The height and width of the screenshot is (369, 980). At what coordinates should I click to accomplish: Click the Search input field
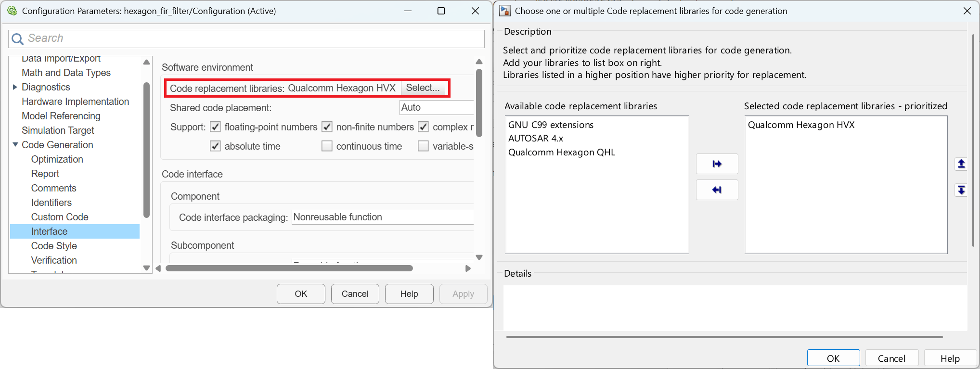pyautogui.click(x=246, y=39)
